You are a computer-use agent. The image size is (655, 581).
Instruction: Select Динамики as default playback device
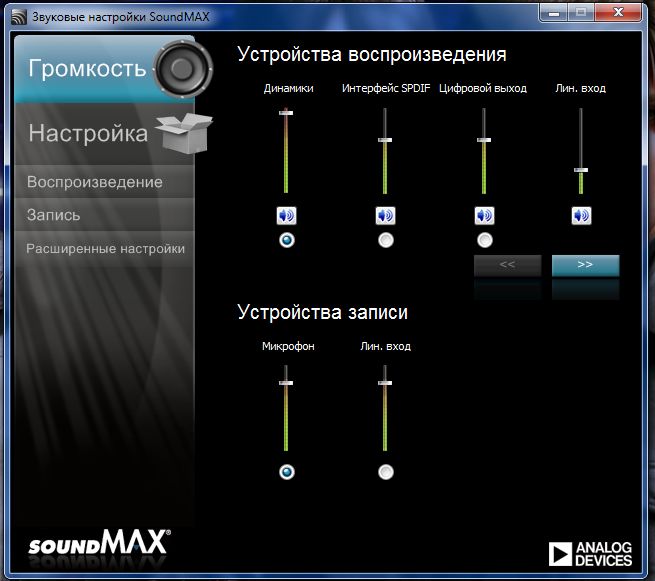tap(287, 240)
